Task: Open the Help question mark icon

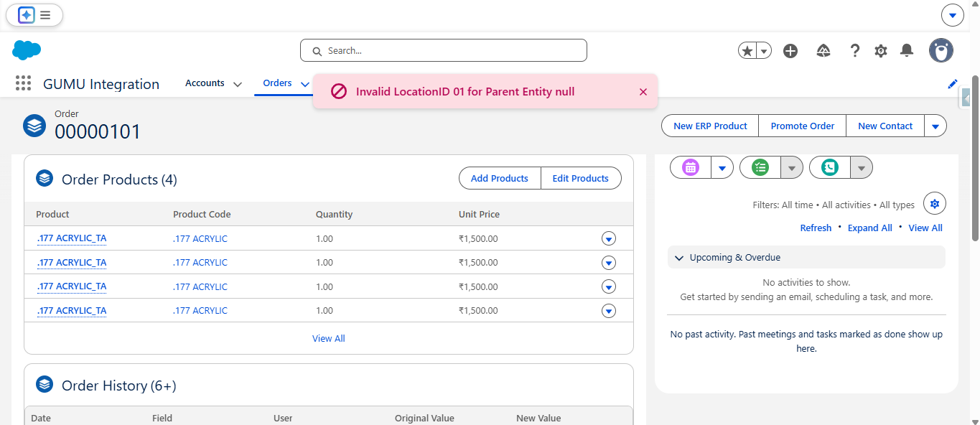Action: click(854, 51)
